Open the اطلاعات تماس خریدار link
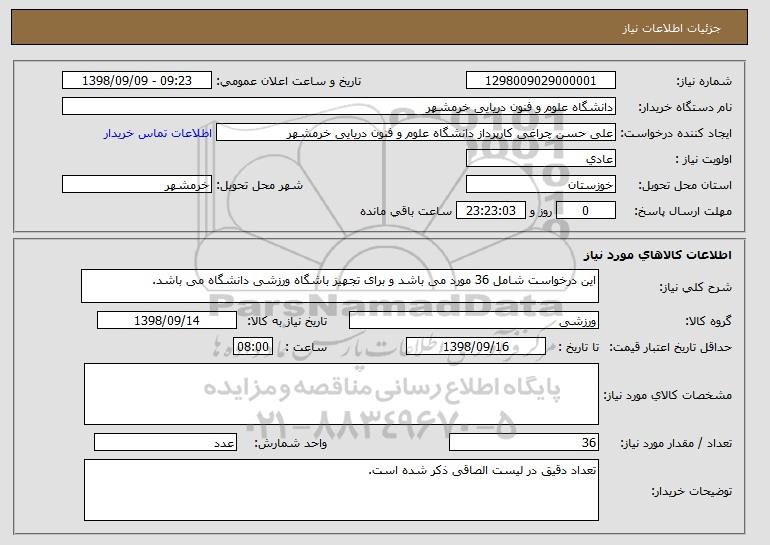This screenshot has width=770, height=545. (x=158, y=133)
